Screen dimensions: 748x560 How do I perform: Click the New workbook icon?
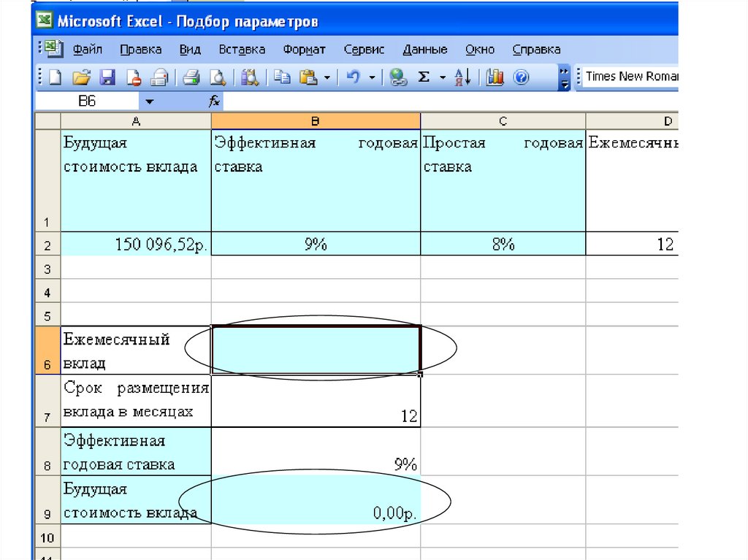point(56,77)
